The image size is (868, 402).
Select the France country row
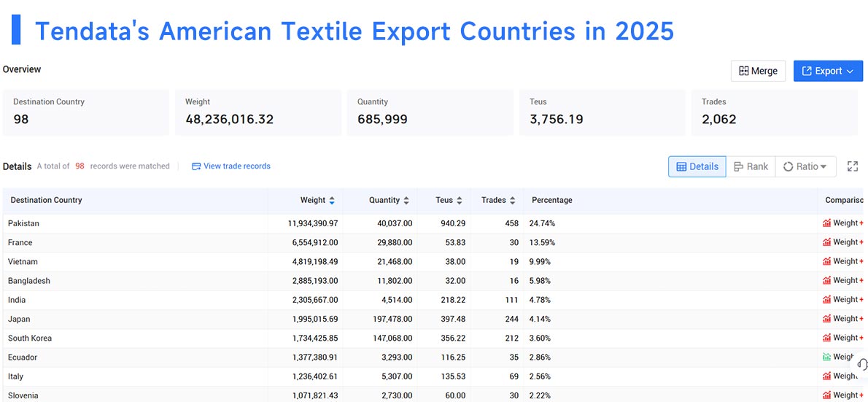[x=433, y=242]
